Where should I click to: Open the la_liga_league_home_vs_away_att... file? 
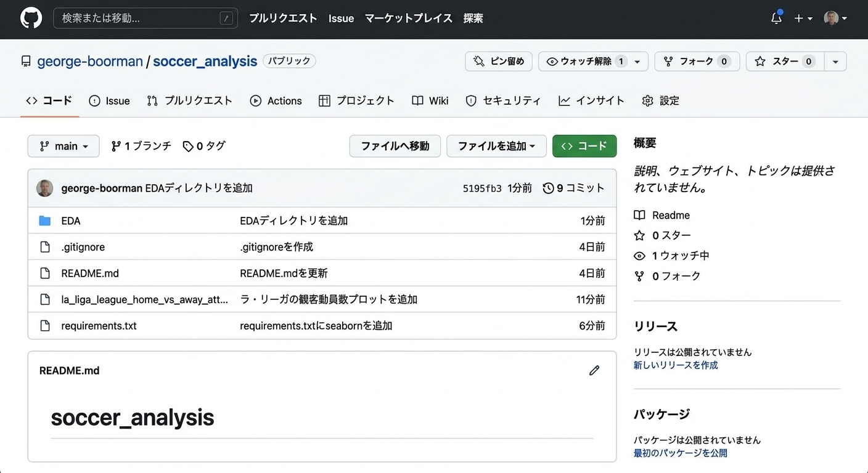(x=145, y=299)
